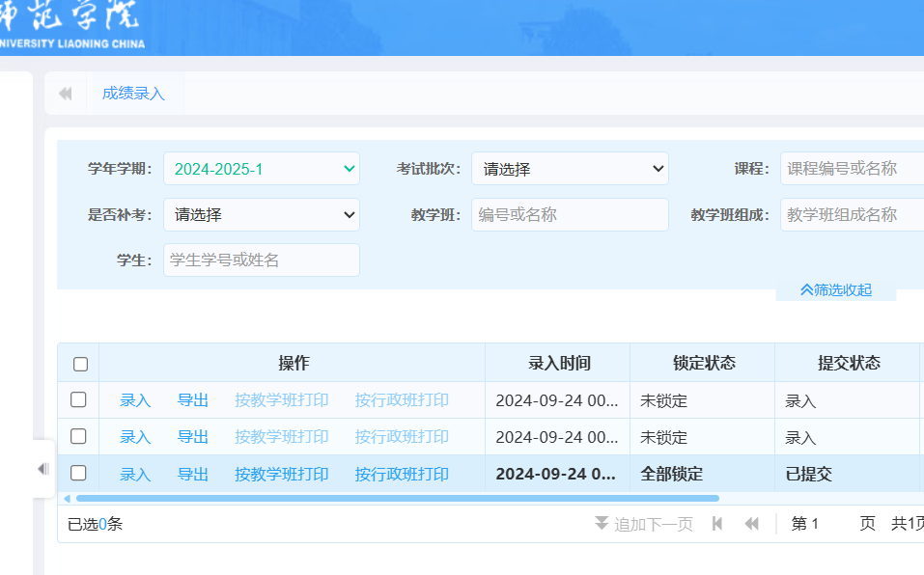Click 导出 link in the first row
924x575 pixels.
click(x=193, y=400)
